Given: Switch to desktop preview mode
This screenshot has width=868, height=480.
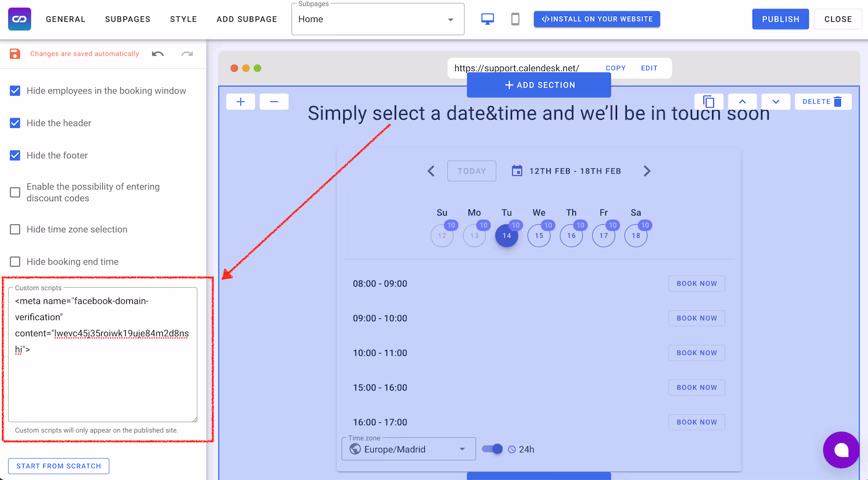Looking at the screenshot, I should [x=487, y=18].
